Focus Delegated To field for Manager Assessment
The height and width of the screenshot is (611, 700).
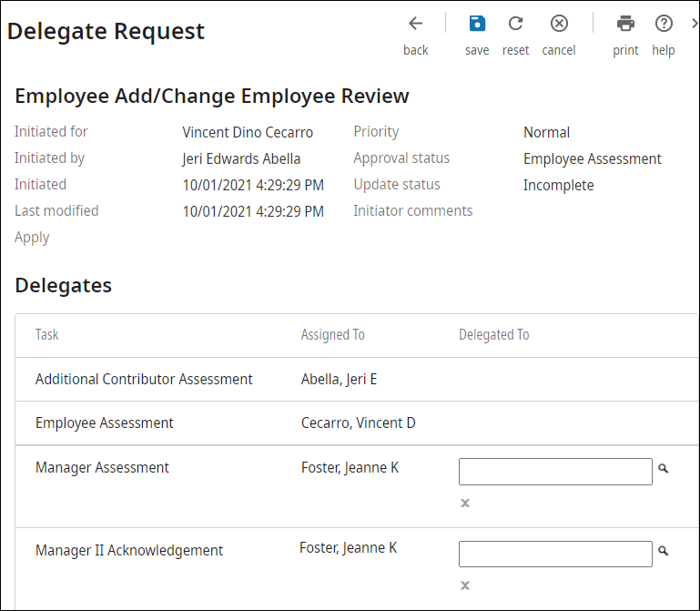coord(555,471)
